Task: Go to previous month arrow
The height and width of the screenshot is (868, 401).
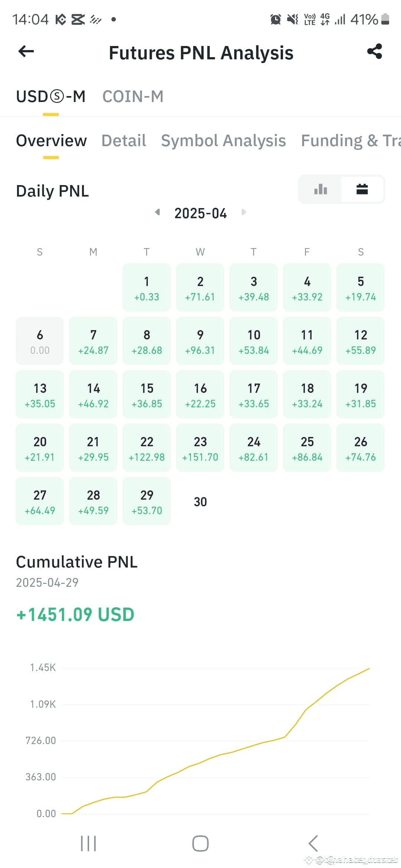Action: [157, 212]
